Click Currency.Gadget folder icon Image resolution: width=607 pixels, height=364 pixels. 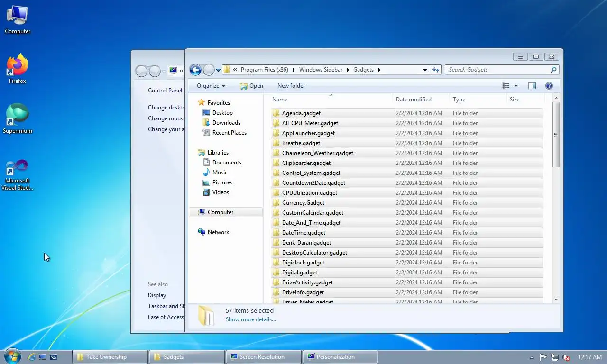pos(276,203)
